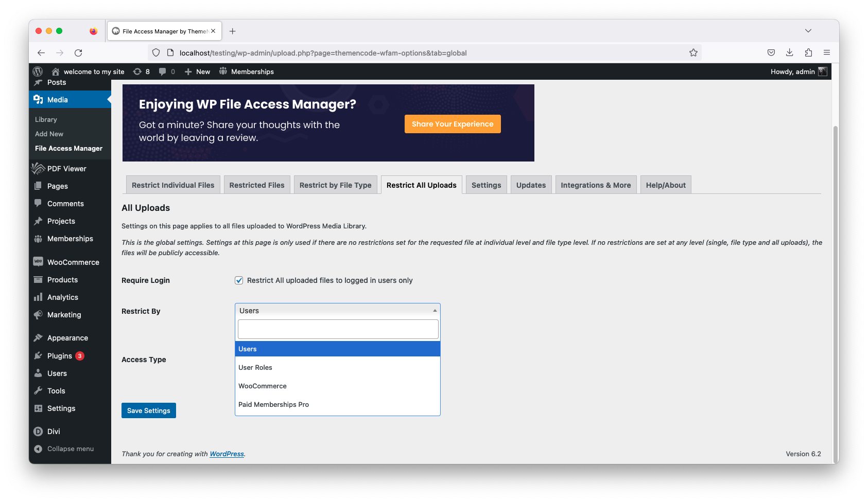Switch to the Restrict Individual Files tab
The image size is (868, 502).
pyautogui.click(x=173, y=185)
